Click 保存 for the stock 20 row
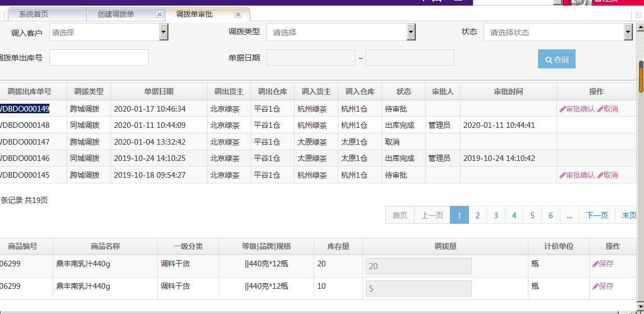644x314 pixels. click(603, 264)
